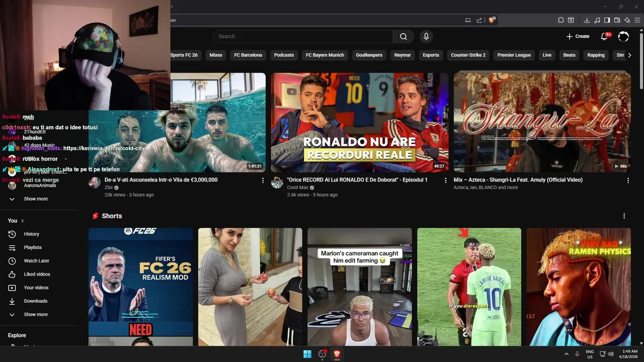Screen dimensions: 644x362
Task: Open the browser hamburger main menu
Action: (x=637, y=20)
